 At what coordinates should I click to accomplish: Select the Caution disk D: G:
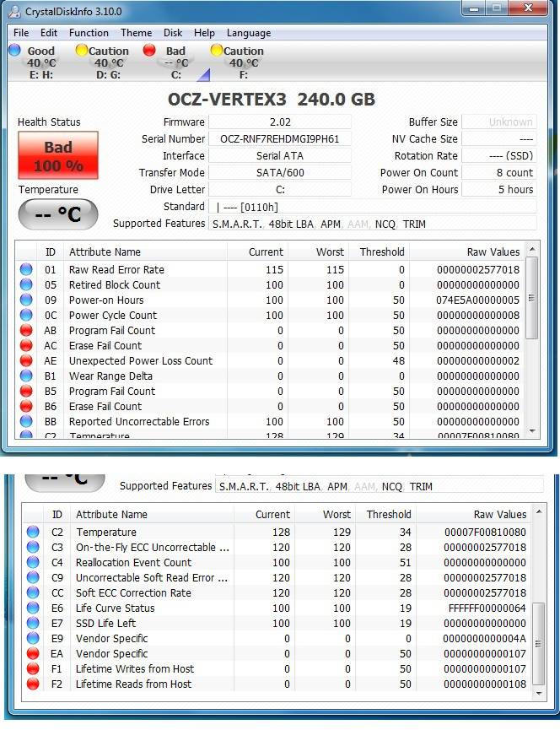coord(103,62)
